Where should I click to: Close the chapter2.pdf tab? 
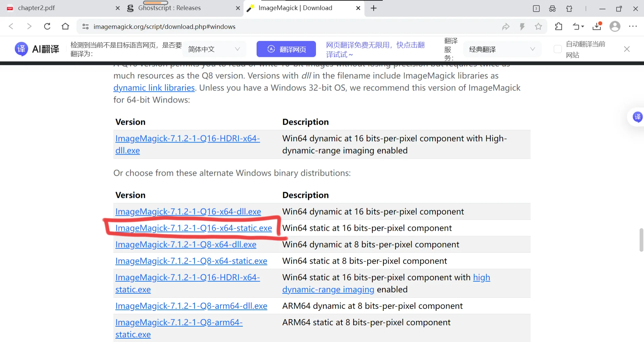(118, 8)
